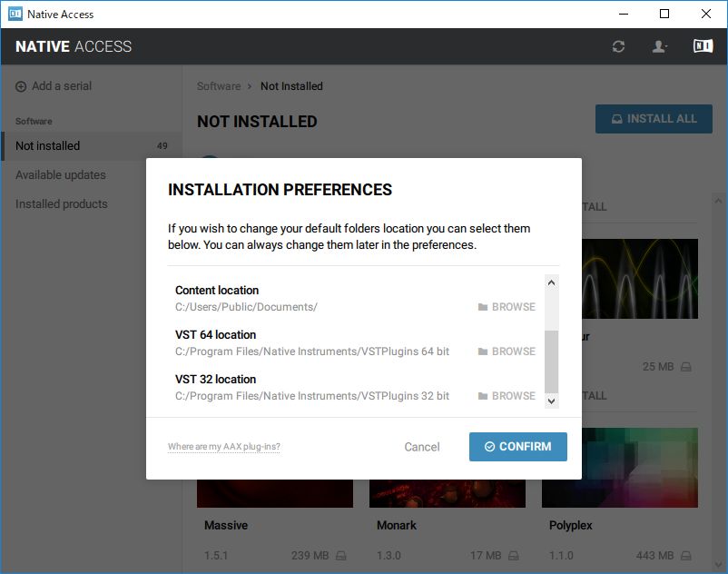The width and height of the screenshot is (728, 574).
Task: Click the Polyplex product name
Action: coord(571,525)
